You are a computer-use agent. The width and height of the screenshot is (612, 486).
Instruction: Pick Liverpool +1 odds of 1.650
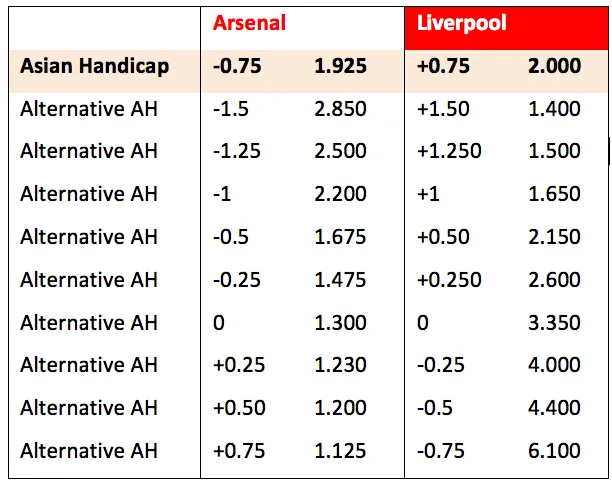click(x=555, y=194)
